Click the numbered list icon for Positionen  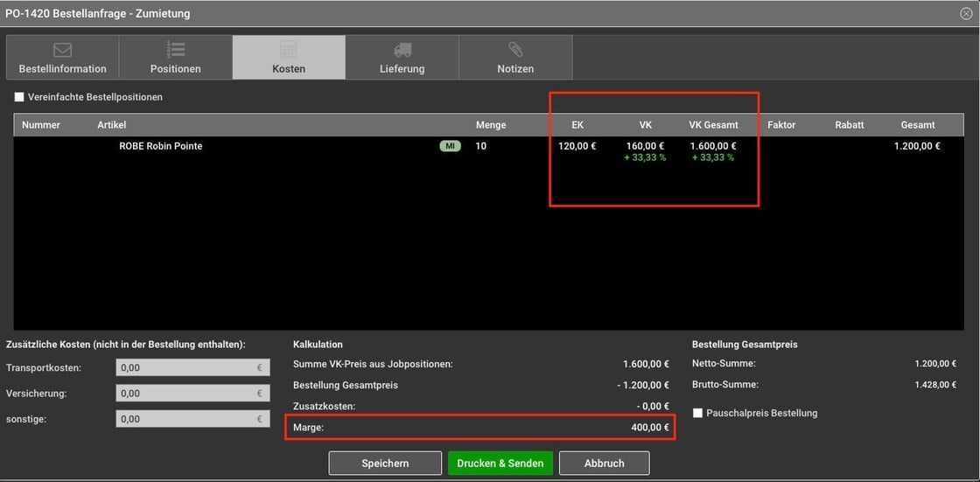175,50
